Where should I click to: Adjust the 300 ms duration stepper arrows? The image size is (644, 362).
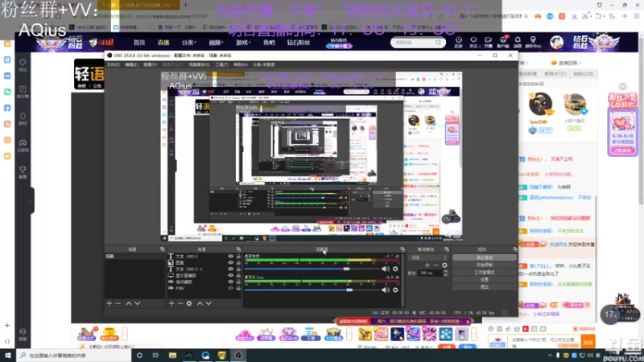446,273
